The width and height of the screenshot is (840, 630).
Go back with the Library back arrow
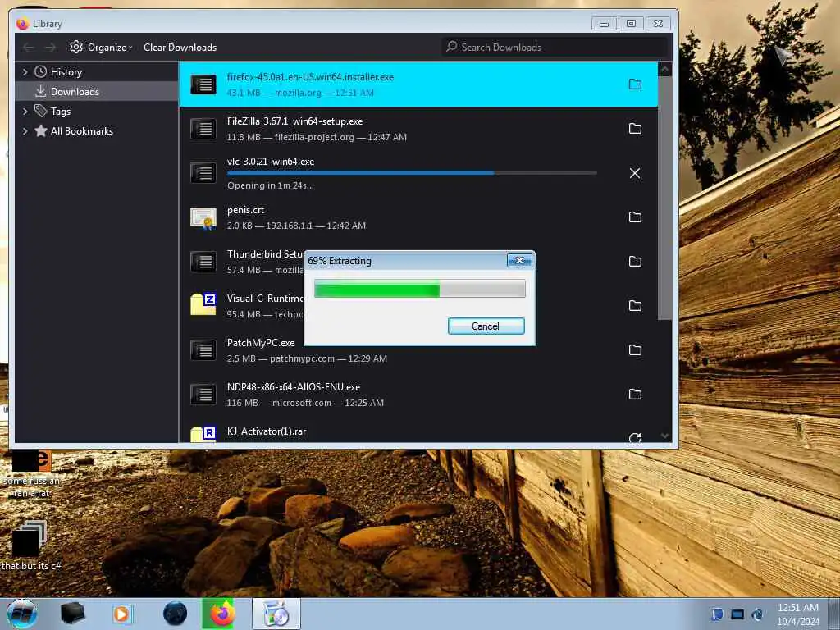point(29,48)
